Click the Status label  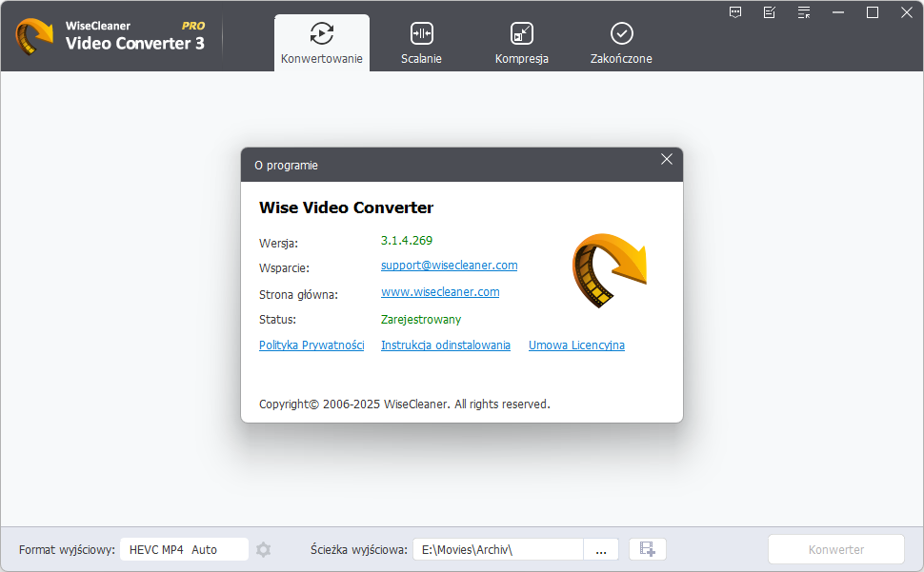click(277, 320)
